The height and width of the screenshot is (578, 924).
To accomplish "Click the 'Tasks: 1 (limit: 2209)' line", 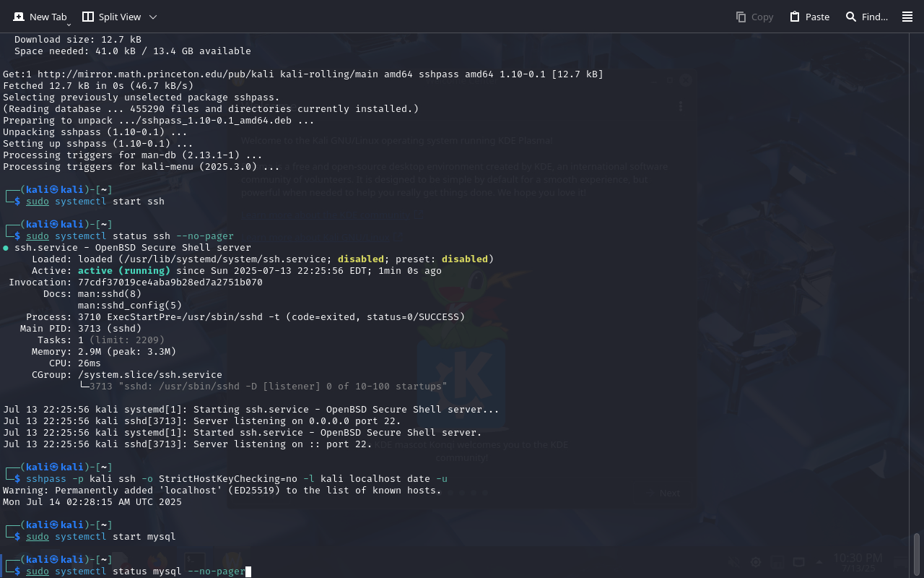I will [101, 340].
